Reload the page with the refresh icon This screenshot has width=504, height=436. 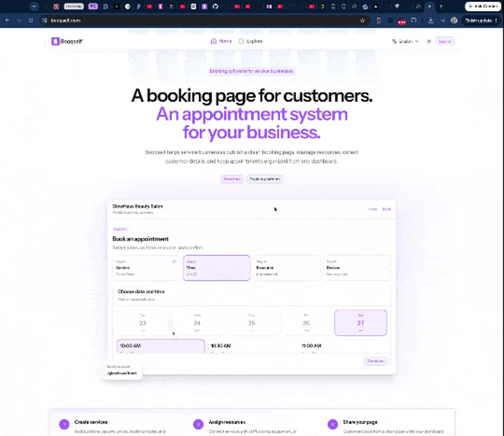[30, 20]
